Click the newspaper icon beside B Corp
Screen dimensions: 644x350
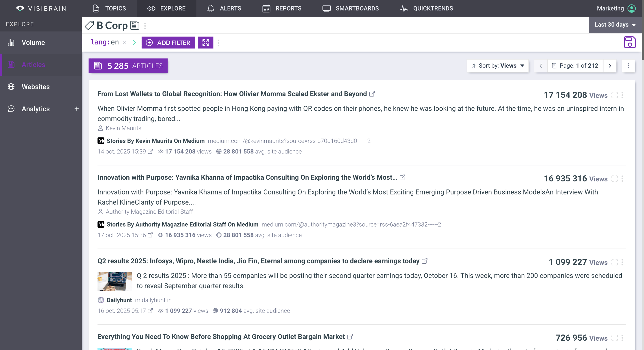[135, 25]
